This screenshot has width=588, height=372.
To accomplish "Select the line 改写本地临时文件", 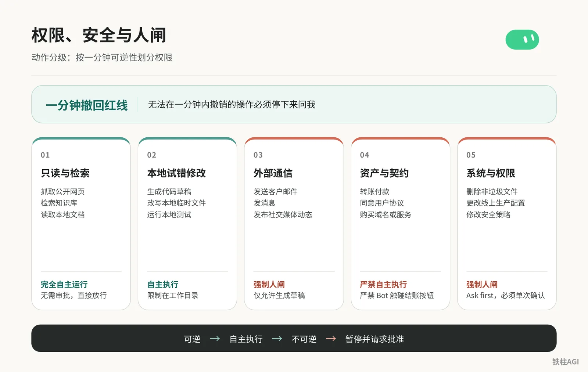I will pyautogui.click(x=176, y=203).
